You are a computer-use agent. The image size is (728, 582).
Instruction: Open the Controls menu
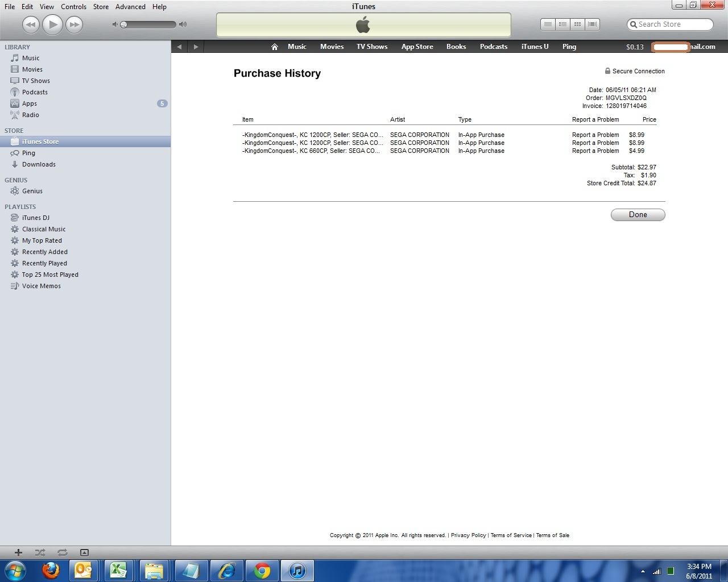pyautogui.click(x=74, y=7)
